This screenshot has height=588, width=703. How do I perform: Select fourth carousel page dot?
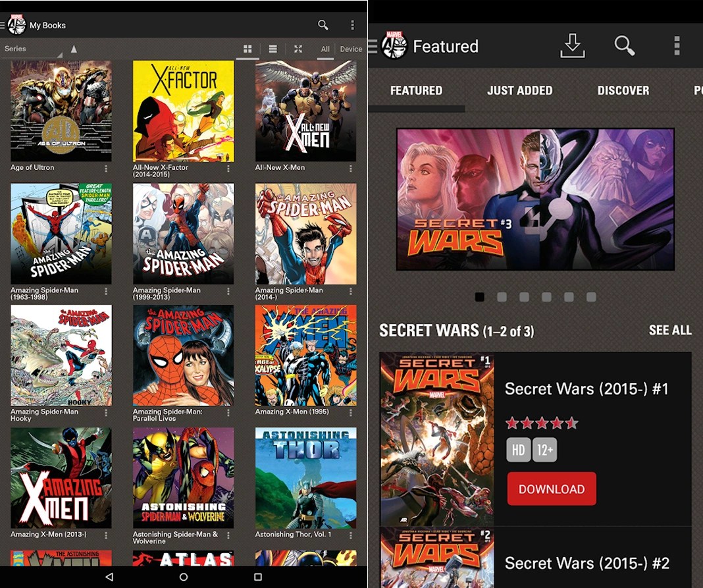(546, 297)
